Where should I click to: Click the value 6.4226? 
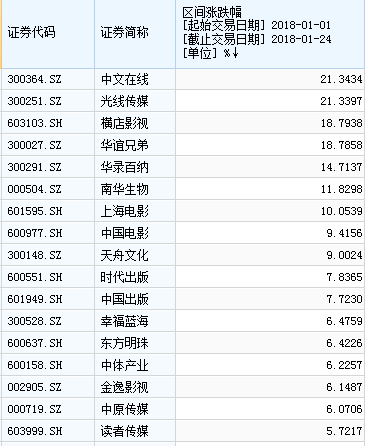coord(344,343)
